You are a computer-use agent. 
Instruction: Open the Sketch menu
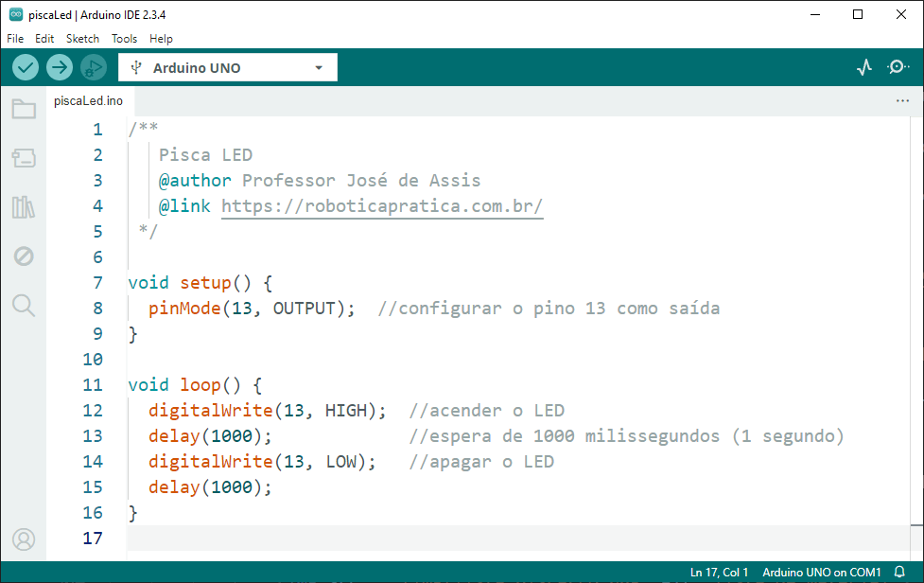click(x=82, y=38)
